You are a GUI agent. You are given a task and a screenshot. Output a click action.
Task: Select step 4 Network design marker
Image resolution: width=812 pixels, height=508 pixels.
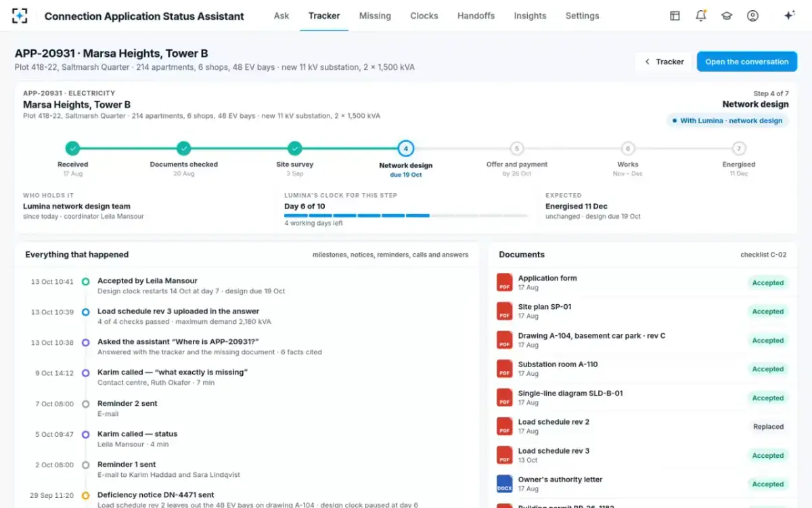(x=405, y=148)
